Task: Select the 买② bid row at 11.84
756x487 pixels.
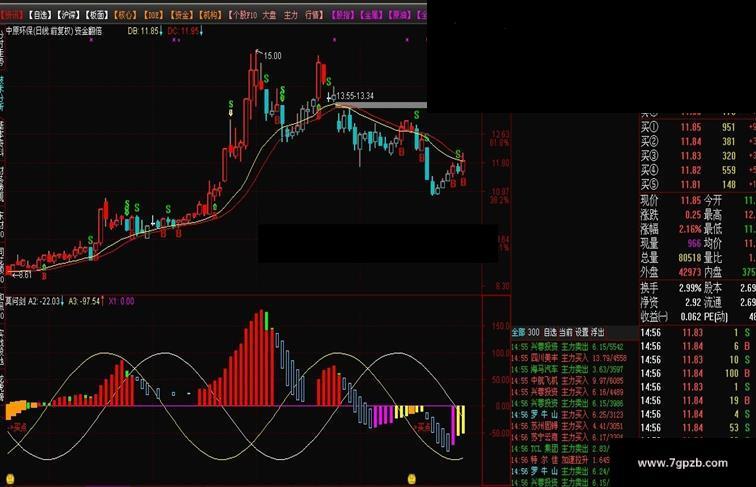Action: coord(698,141)
